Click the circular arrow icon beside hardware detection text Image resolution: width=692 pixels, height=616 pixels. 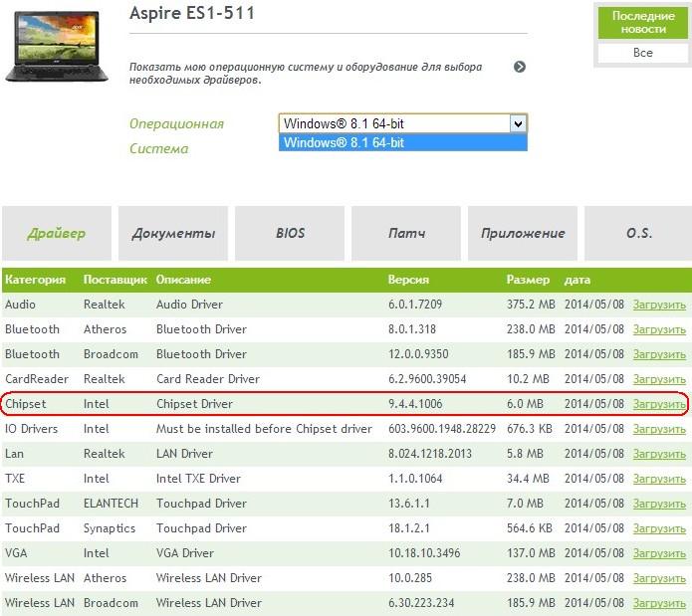[520, 67]
